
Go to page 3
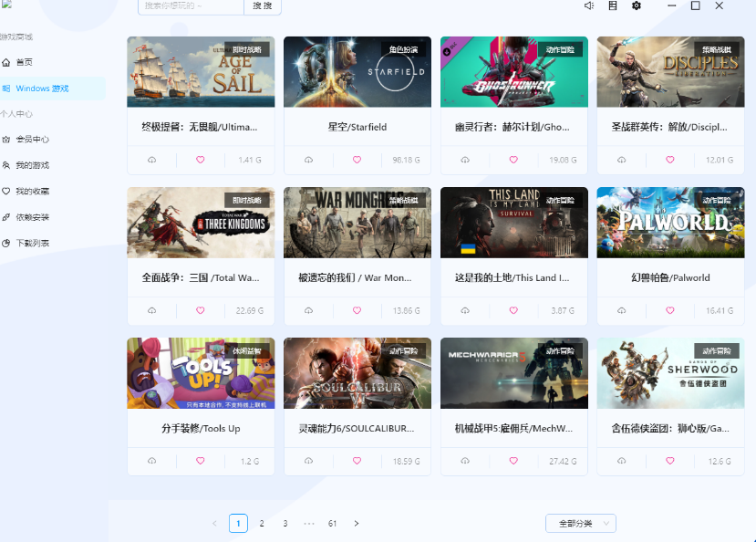285,523
